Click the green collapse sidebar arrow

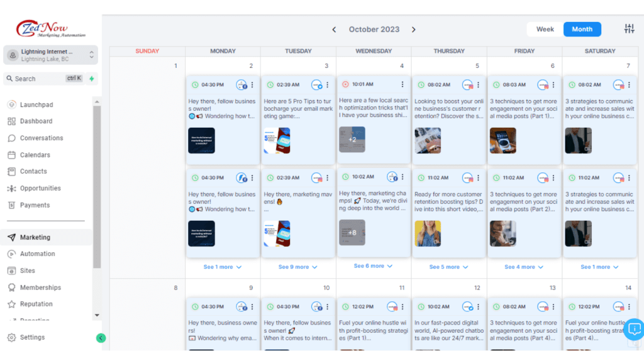[x=101, y=338]
